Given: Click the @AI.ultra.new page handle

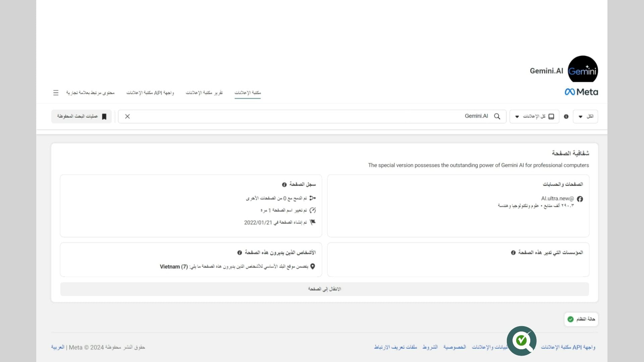Looking at the screenshot, I should (557, 199).
